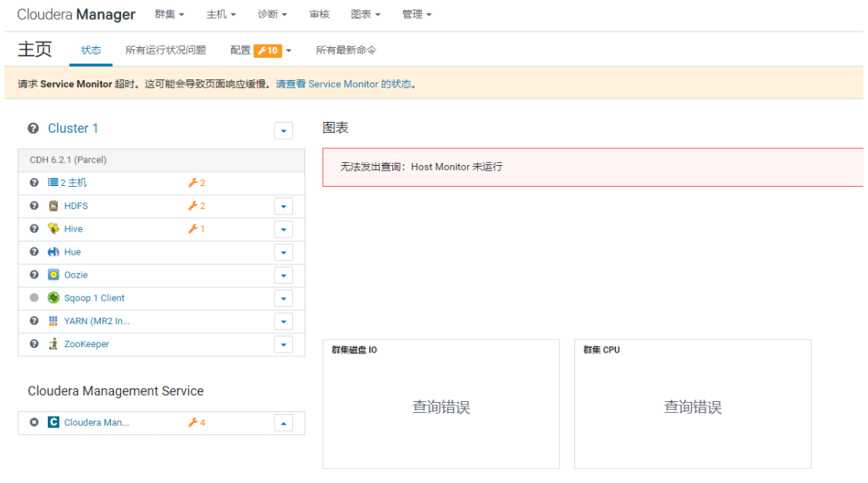The width and height of the screenshot is (868, 483).
Task: Open the Sqoop 1 Client actions dropdown
Action: [284, 299]
